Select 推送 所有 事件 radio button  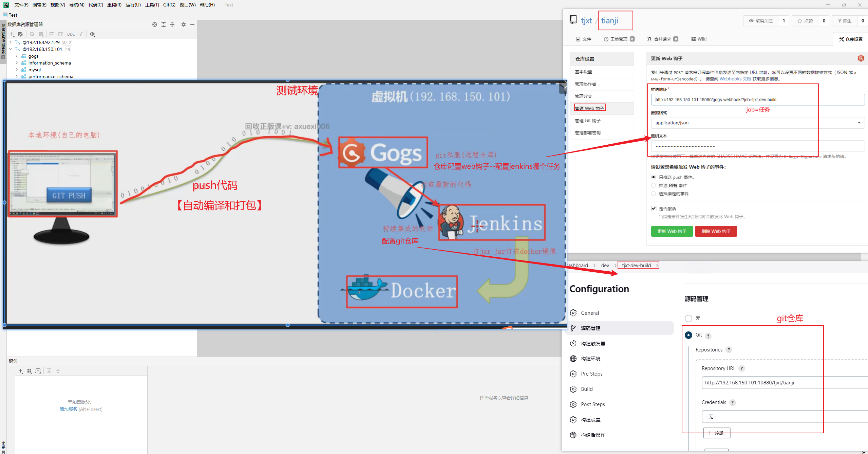pos(653,185)
